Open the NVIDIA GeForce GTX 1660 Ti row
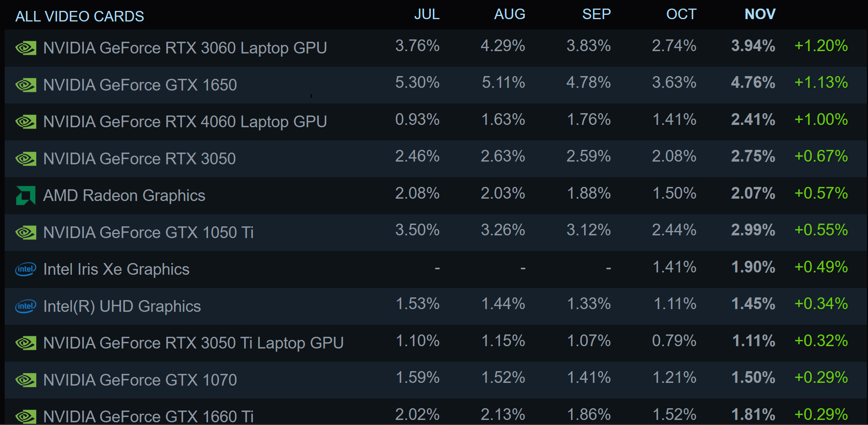This screenshot has width=868, height=425. tap(148, 416)
